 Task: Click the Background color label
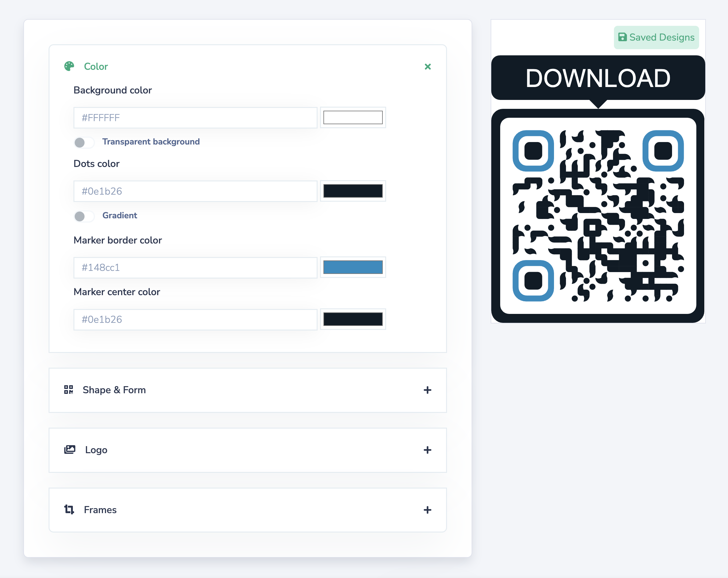(113, 90)
